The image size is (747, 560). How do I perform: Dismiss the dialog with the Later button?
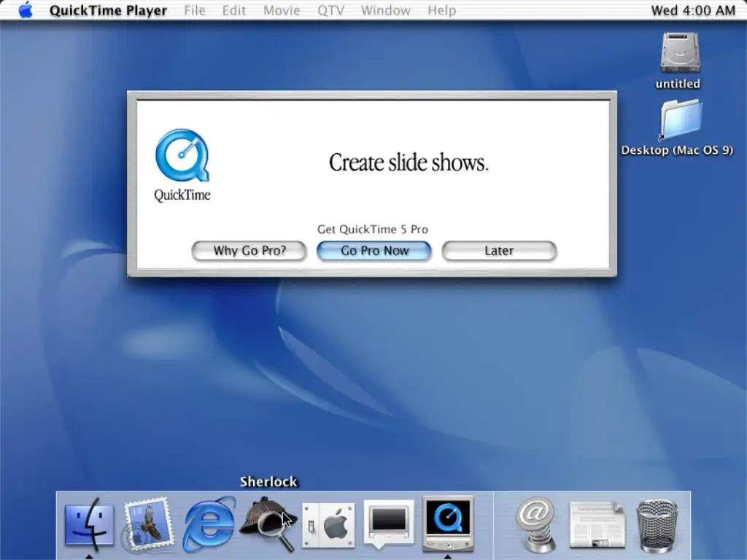[x=499, y=251]
